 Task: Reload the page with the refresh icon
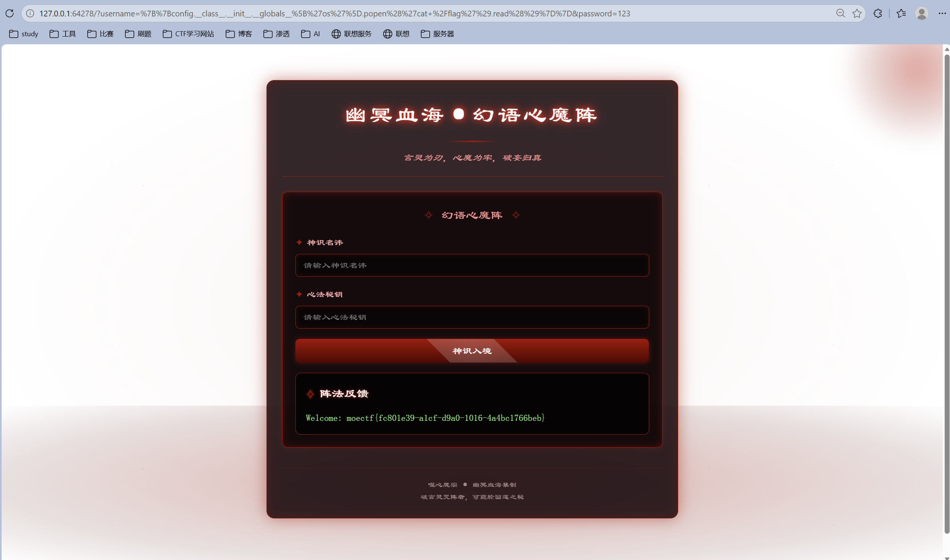tap(10, 13)
